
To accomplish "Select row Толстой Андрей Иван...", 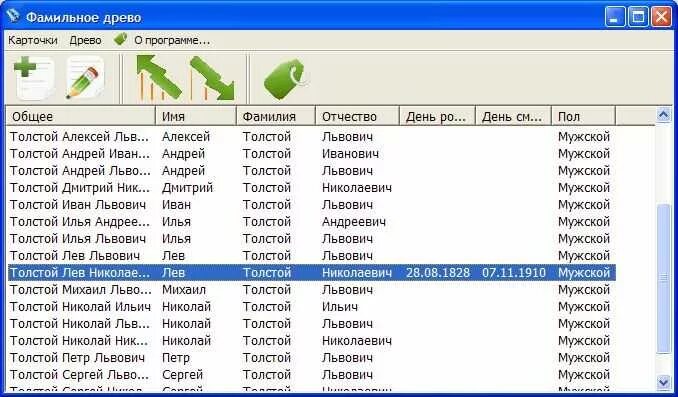I will click(311, 154).
